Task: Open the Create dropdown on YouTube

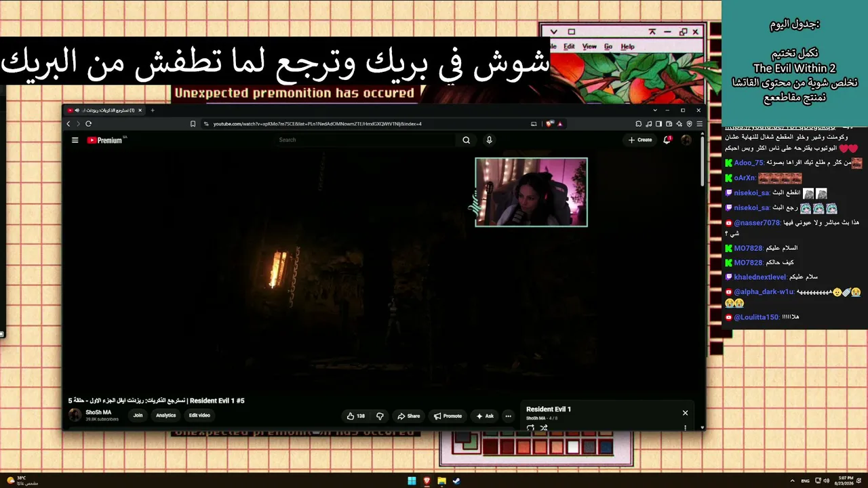Action: point(640,140)
